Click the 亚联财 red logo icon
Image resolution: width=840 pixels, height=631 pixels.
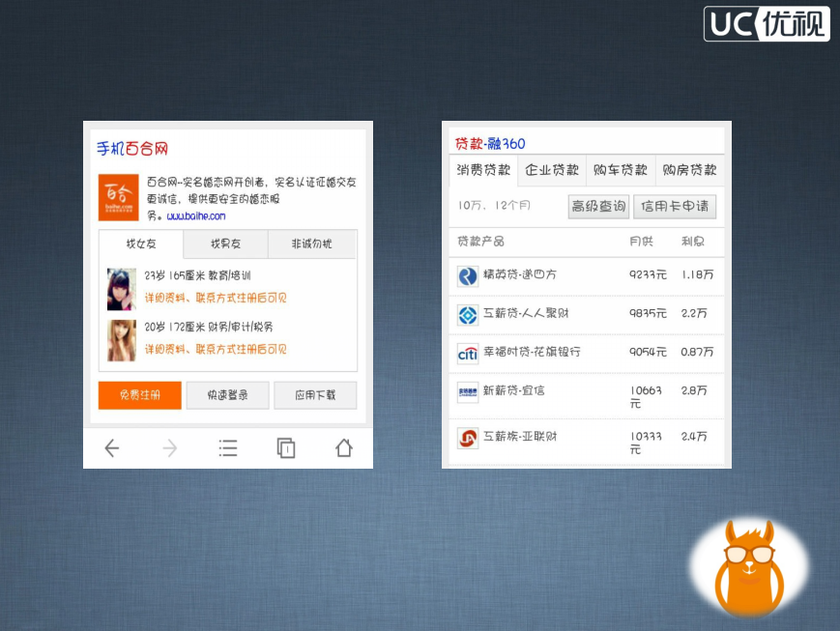[x=467, y=438]
